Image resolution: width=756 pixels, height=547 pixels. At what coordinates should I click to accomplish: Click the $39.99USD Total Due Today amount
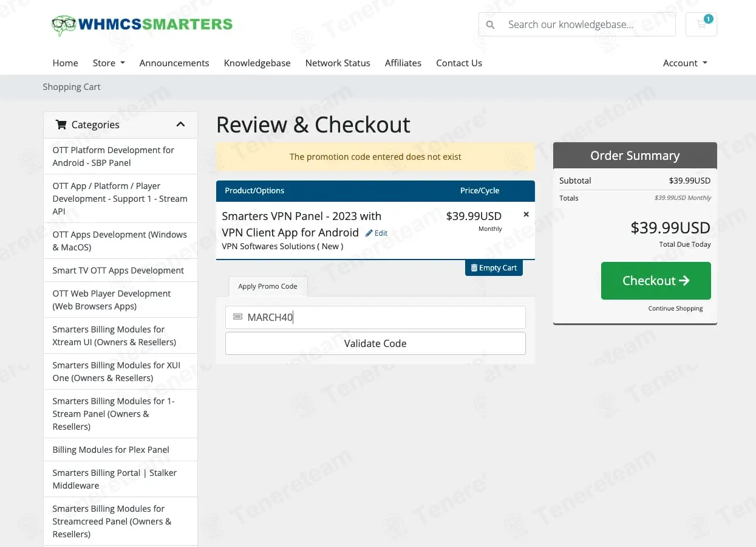point(670,228)
